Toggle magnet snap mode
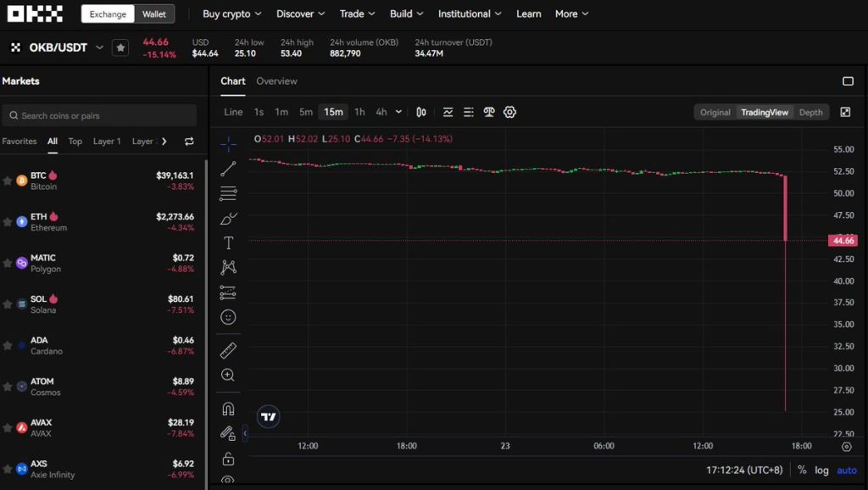Image resolution: width=868 pixels, height=490 pixels. [x=228, y=409]
